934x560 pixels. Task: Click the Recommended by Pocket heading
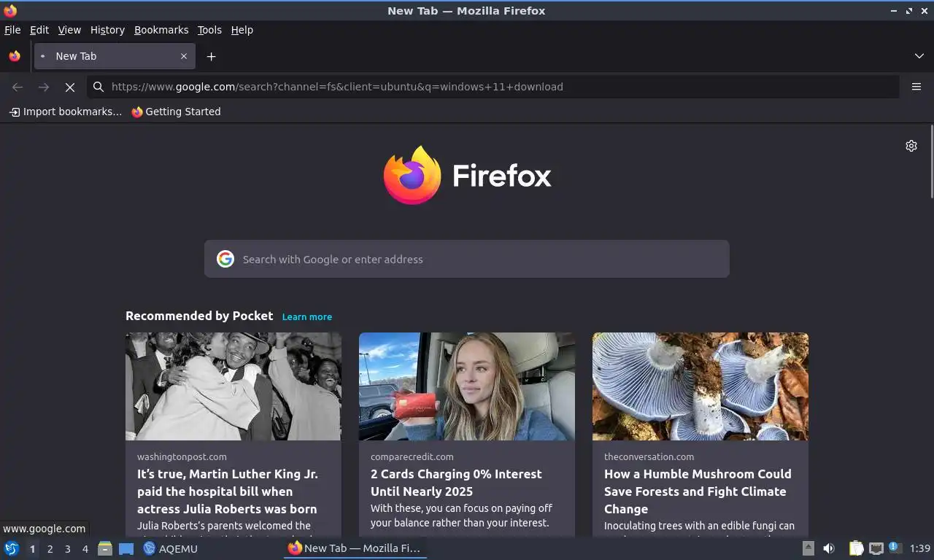[199, 316]
